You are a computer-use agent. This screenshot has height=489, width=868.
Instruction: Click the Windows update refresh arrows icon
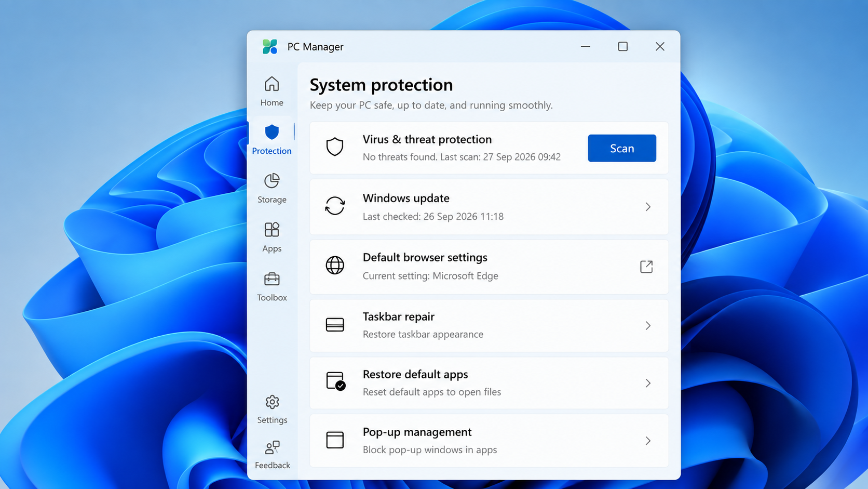click(x=335, y=206)
